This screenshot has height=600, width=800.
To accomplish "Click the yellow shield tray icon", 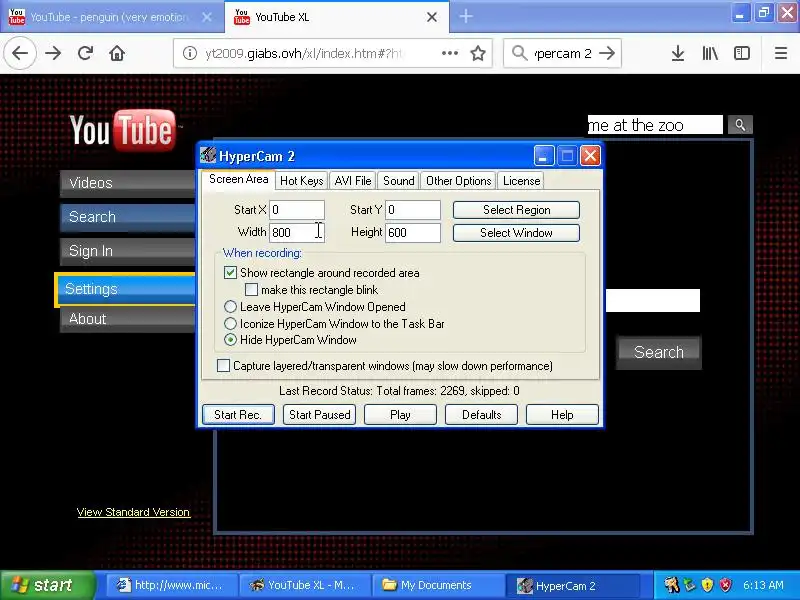I will pos(707,585).
